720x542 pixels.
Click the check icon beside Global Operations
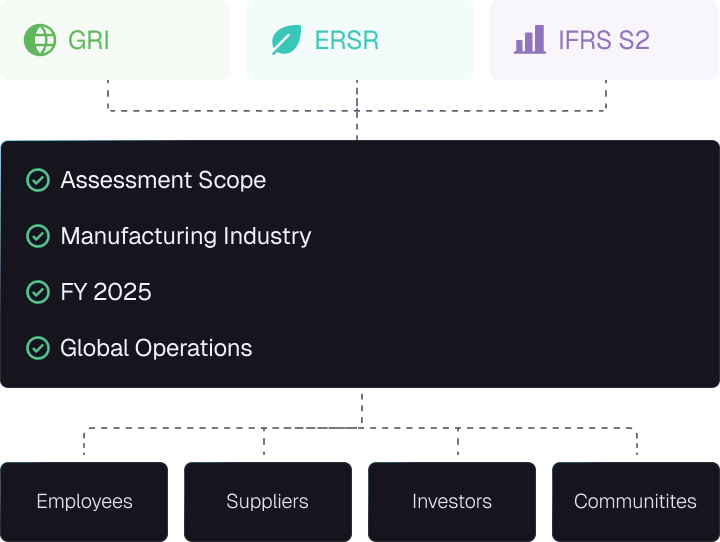[x=38, y=348]
